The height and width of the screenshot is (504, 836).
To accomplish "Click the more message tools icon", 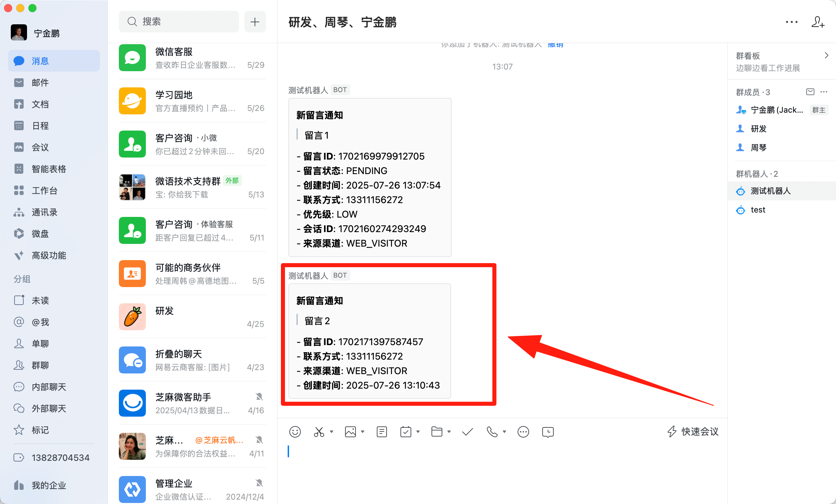I will tap(523, 432).
